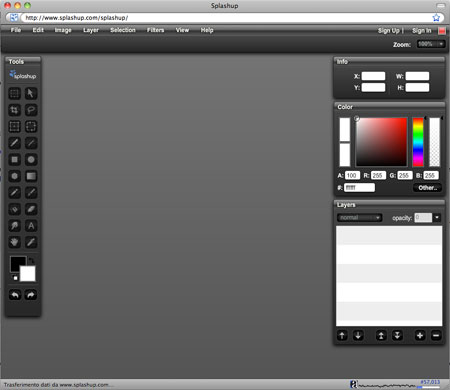
Task: Click the Sign In link
Action: (421, 31)
